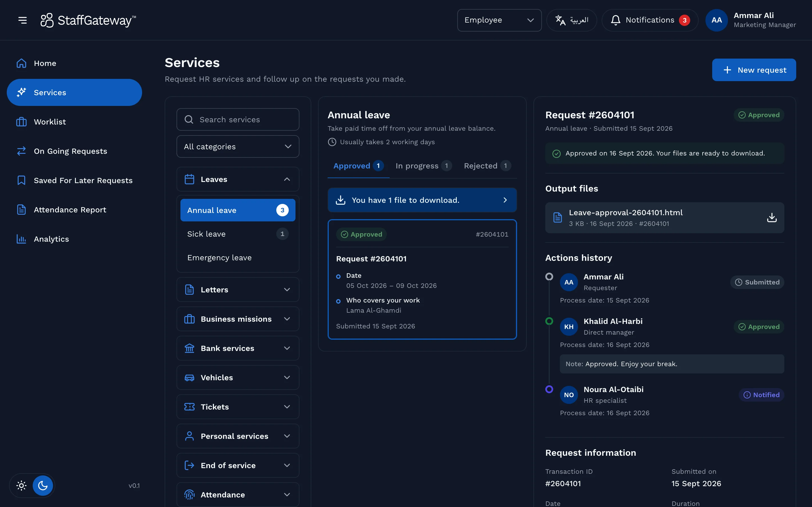Open the Employee role dropdown
812x507 pixels.
pyautogui.click(x=499, y=20)
